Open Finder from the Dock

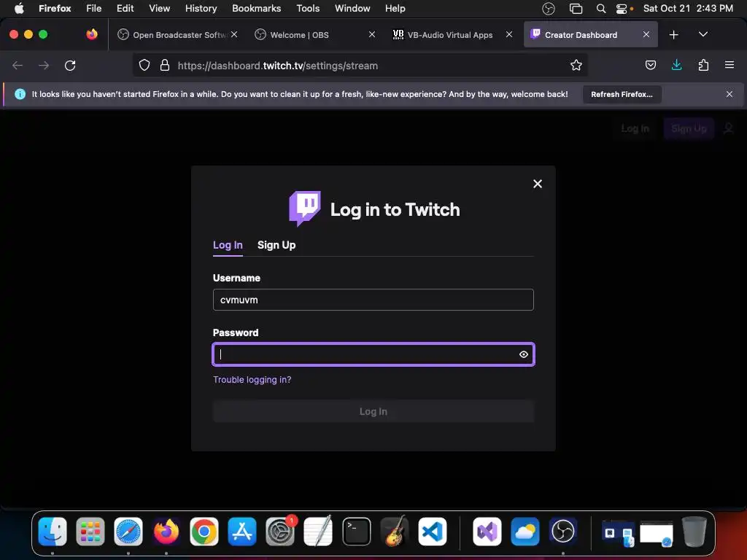(x=53, y=531)
